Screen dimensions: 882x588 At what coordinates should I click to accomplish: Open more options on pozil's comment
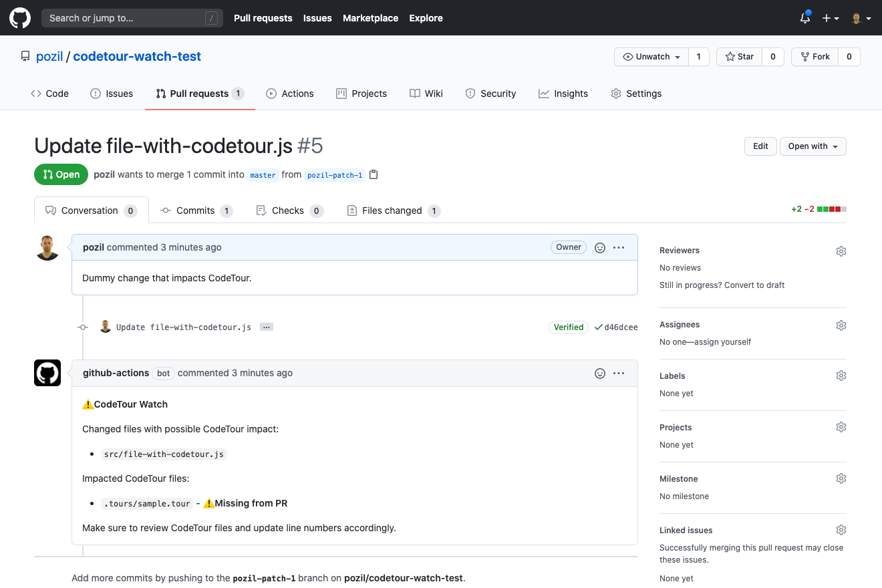coord(619,247)
